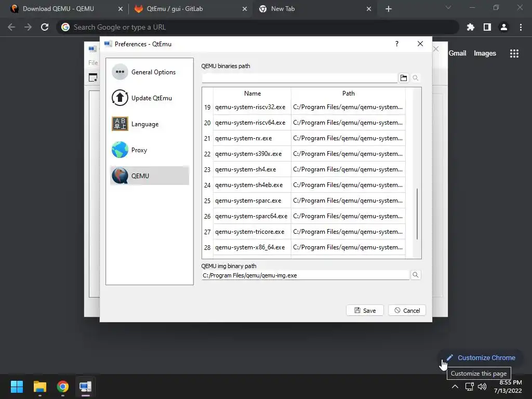Click row header number 28
532x399 pixels.
tap(207, 248)
